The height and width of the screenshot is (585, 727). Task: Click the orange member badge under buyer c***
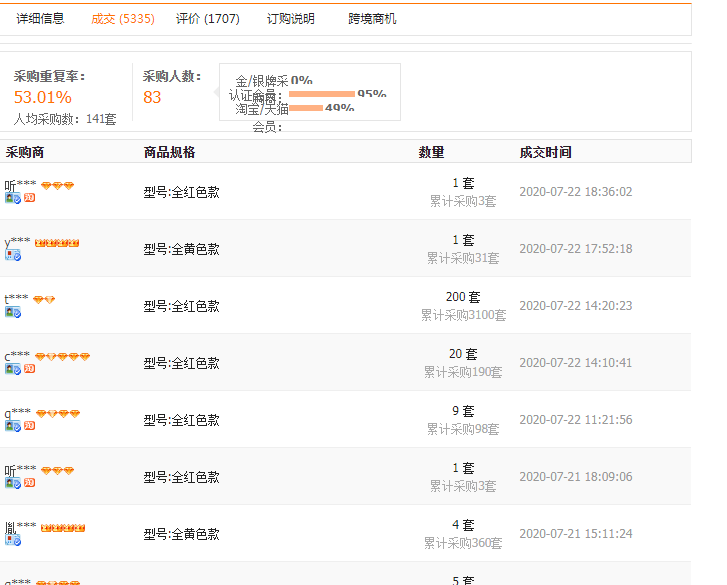tap(30, 369)
